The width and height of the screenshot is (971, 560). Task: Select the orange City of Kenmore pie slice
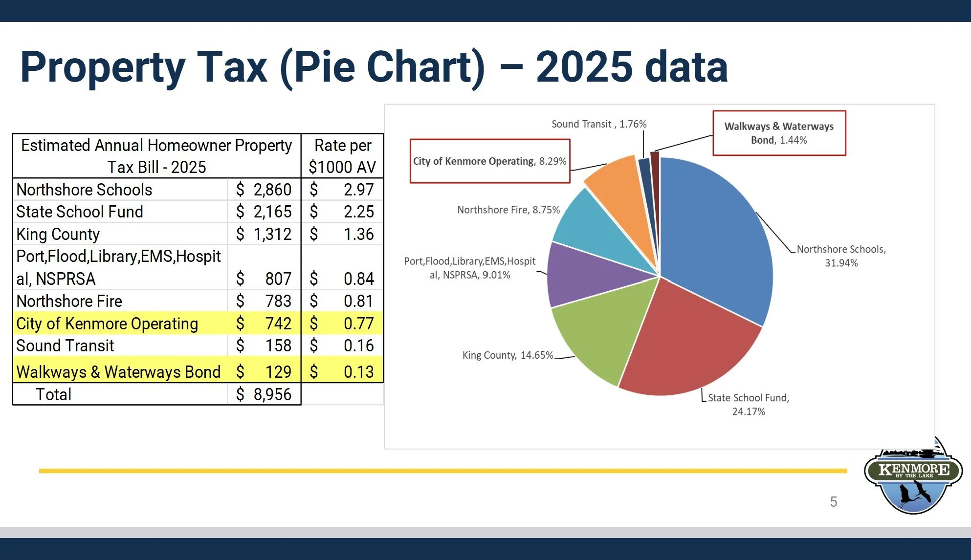pyautogui.click(x=623, y=195)
